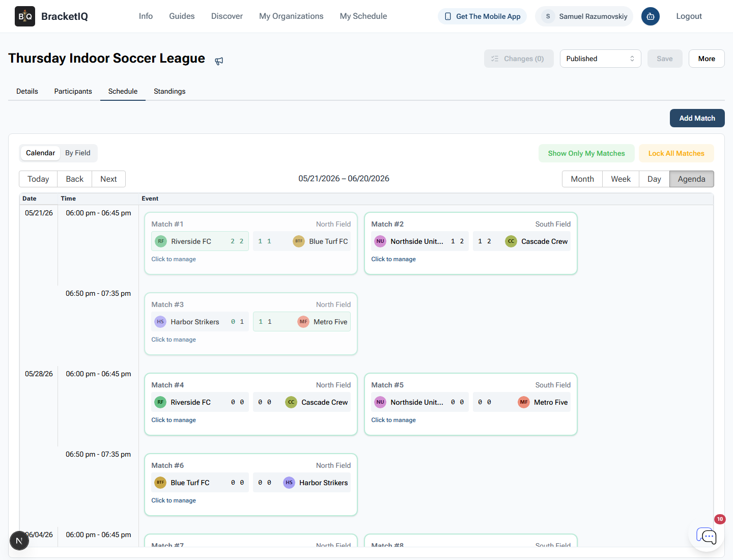Screen dimensions: 733x560
Task: Switch to By Field view toggle
Action: pyautogui.click(x=78, y=153)
